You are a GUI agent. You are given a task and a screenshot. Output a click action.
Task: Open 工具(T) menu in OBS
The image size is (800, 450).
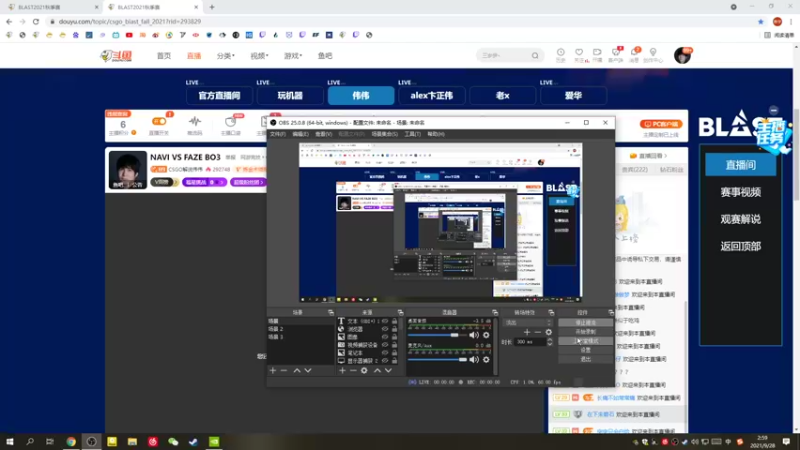[x=412, y=134]
